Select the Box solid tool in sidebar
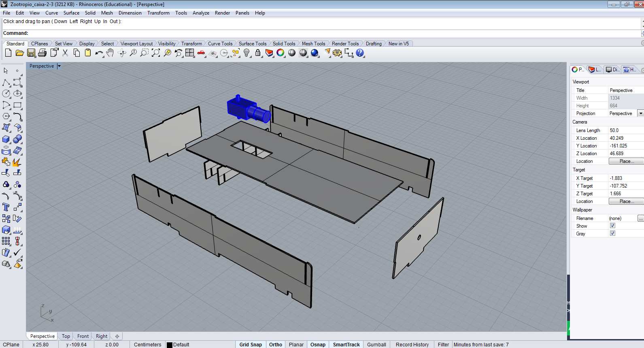 coord(6,139)
